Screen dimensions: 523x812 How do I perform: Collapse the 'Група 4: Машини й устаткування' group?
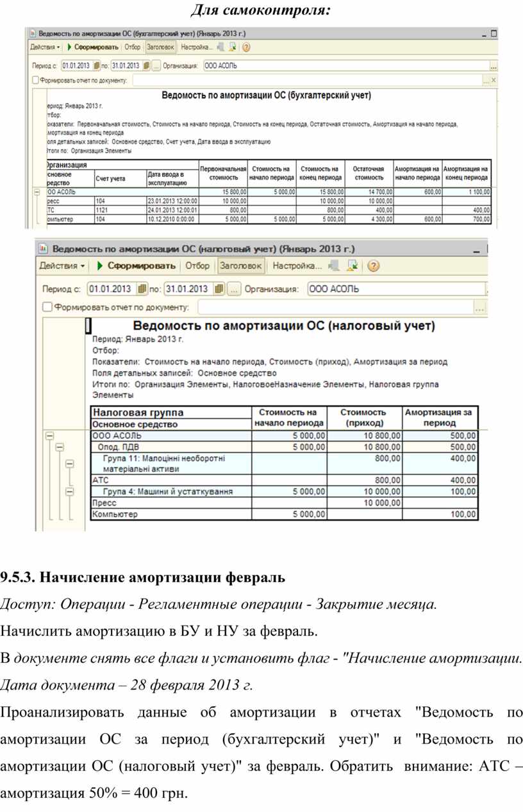[70, 492]
